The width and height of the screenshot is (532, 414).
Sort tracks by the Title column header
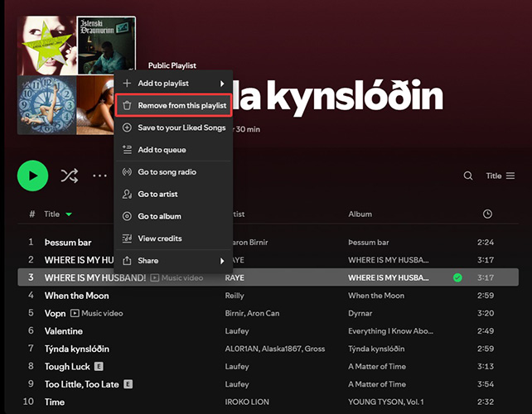click(52, 214)
